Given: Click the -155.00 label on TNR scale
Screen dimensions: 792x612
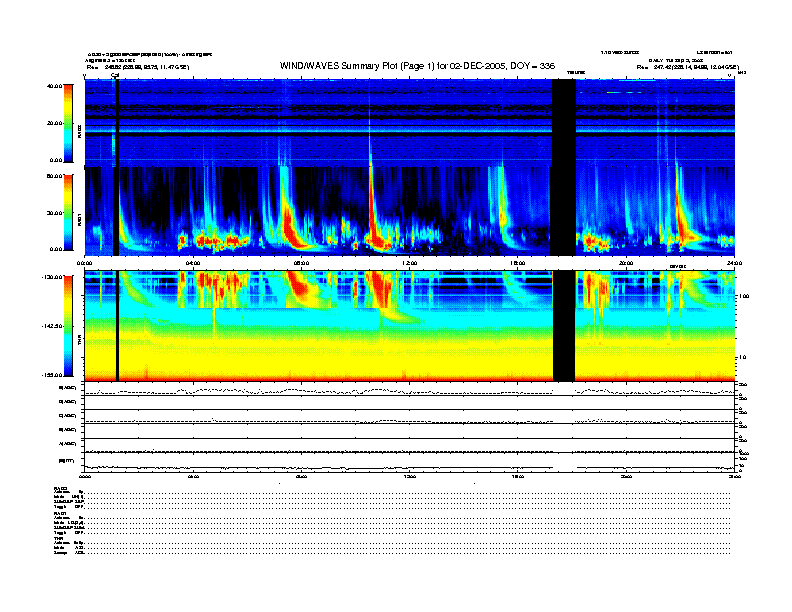Looking at the screenshot, I should pos(52,375).
